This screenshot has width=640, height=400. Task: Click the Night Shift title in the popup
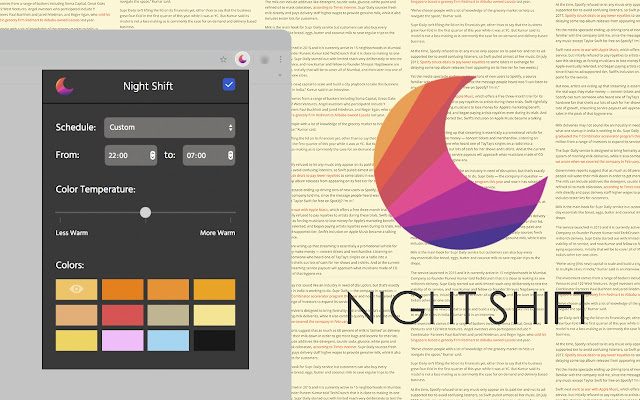click(x=148, y=86)
